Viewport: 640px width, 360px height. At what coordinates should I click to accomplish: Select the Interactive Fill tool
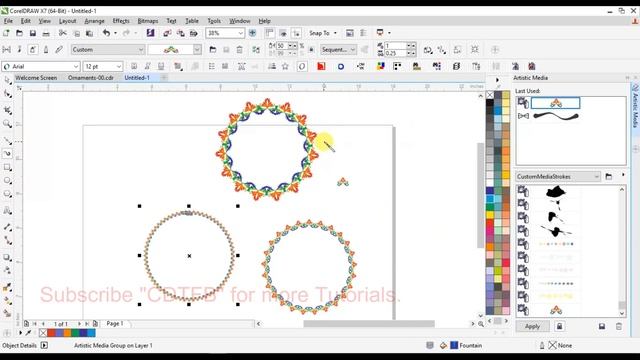tap(7, 301)
